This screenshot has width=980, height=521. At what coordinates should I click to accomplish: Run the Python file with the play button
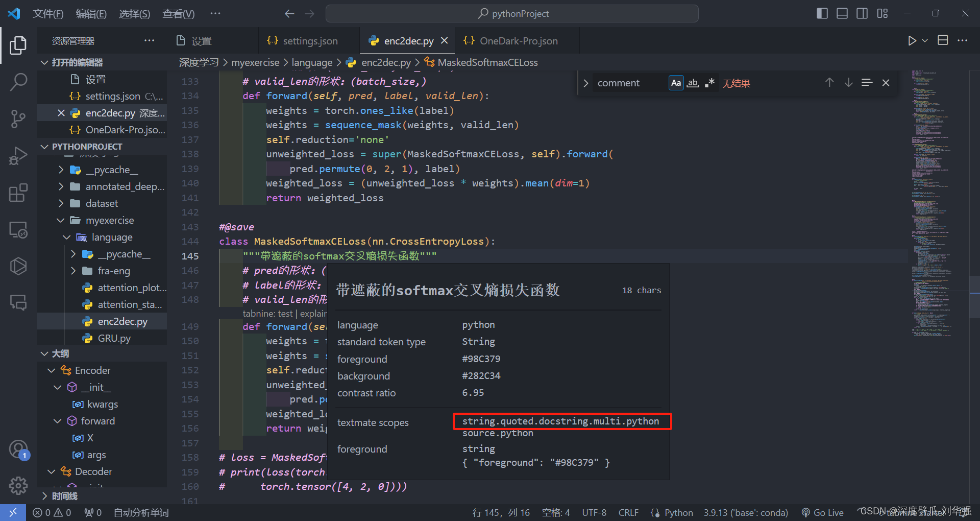(x=912, y=40)
